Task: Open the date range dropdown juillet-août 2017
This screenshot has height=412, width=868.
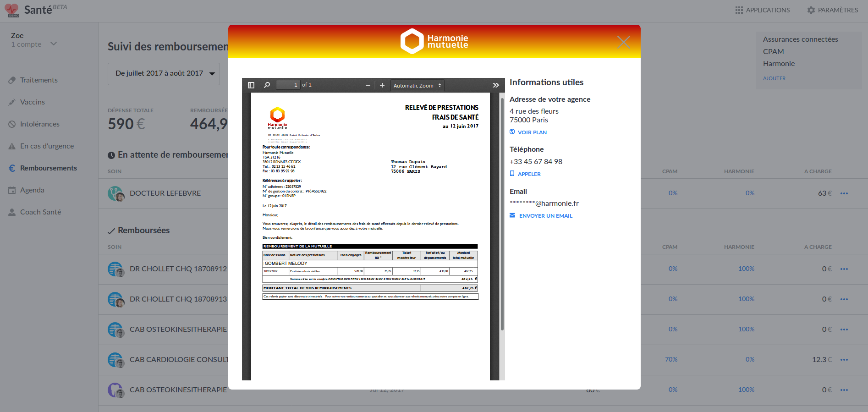Action: 164,74
